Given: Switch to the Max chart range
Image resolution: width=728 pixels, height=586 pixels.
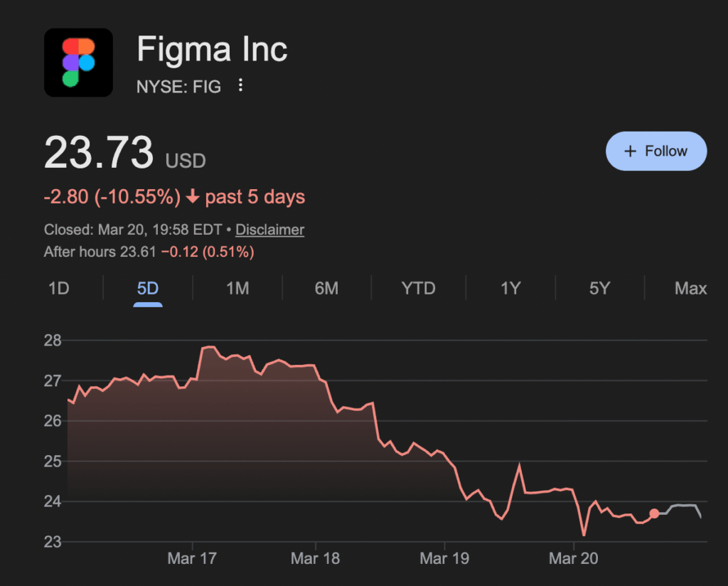Looking at the screenshot, I should pos(690,288).
